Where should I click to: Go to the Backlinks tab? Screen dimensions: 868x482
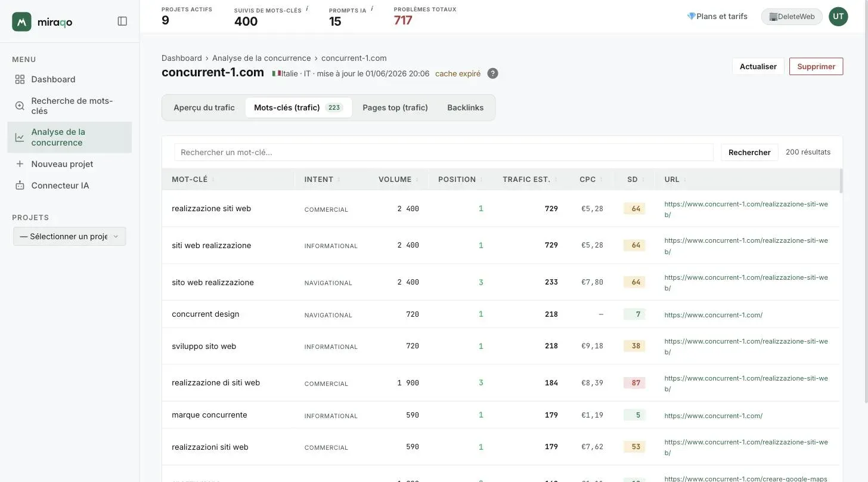pos(466,108)
